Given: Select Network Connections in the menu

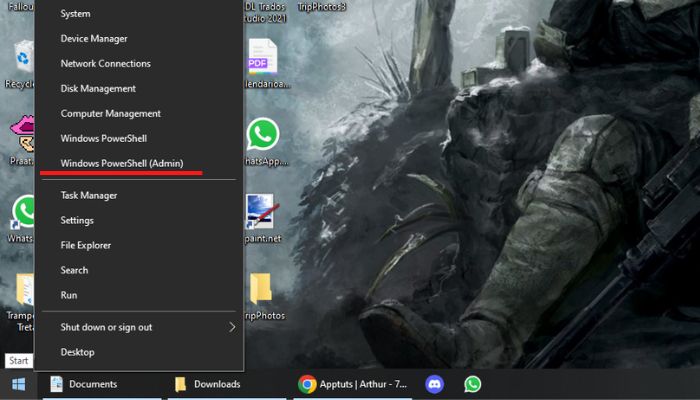Looking at the screenshot, I should pyautogui.click(x=139, y=63).
